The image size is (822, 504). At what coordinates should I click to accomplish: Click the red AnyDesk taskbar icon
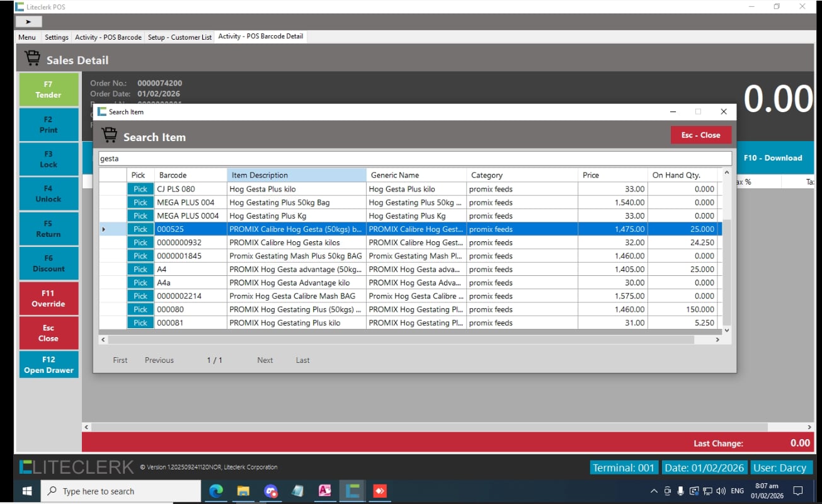point(380,491)
